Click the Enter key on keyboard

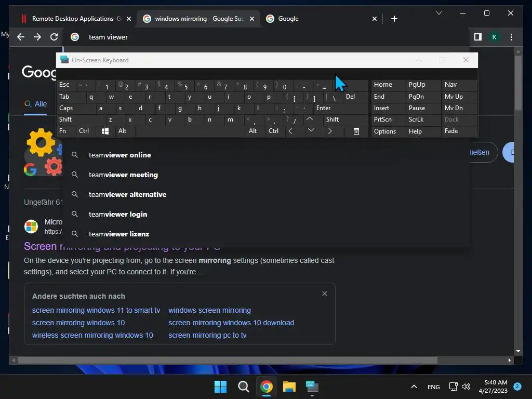click(340, 108)
